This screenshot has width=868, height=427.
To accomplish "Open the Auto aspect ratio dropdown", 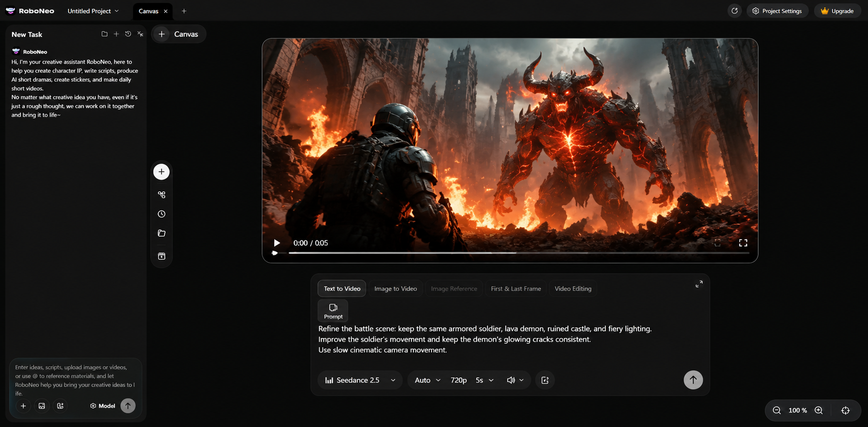I will click(x=427, y=380).
